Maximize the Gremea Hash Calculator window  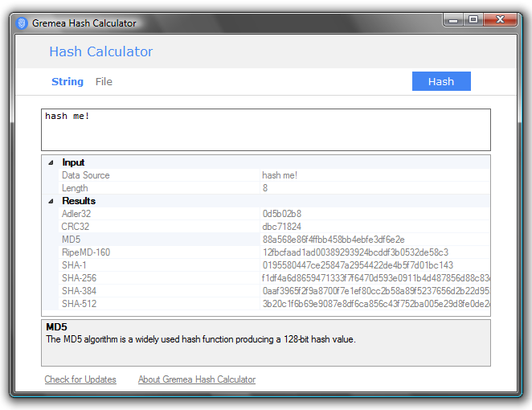click(x=473, y=19)
